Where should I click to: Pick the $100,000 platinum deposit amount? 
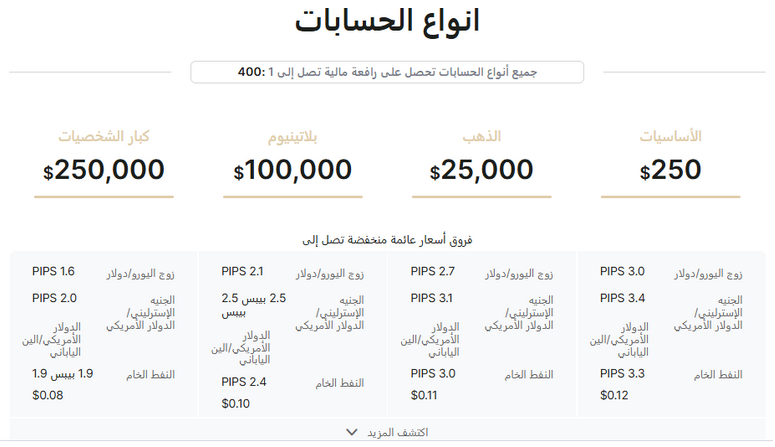coord(292,171)
